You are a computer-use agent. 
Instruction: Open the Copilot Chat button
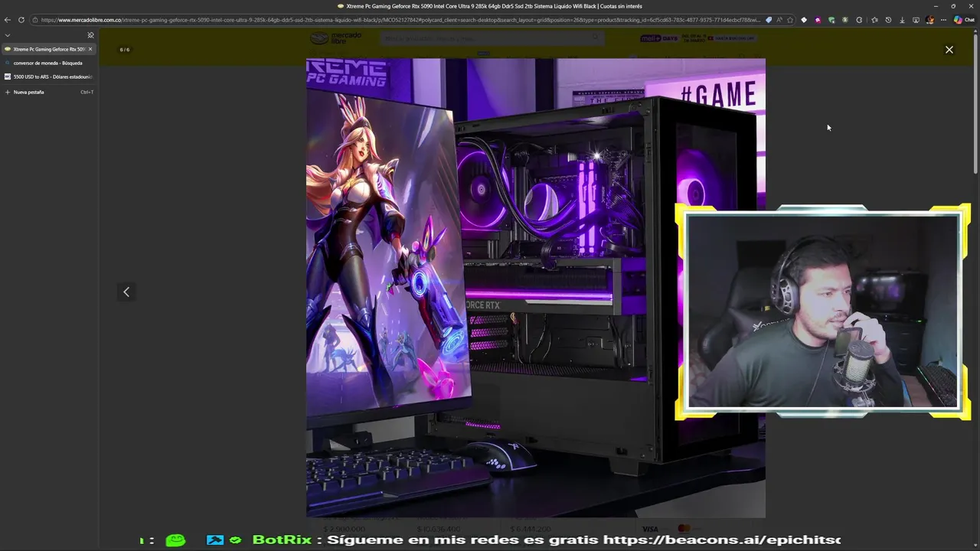click(964, 20)
